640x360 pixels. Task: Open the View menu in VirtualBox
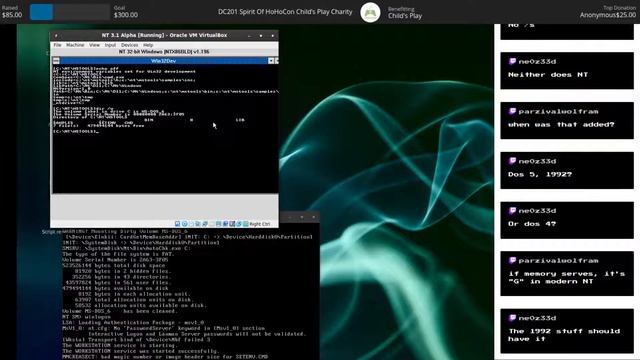coord(94,45)
